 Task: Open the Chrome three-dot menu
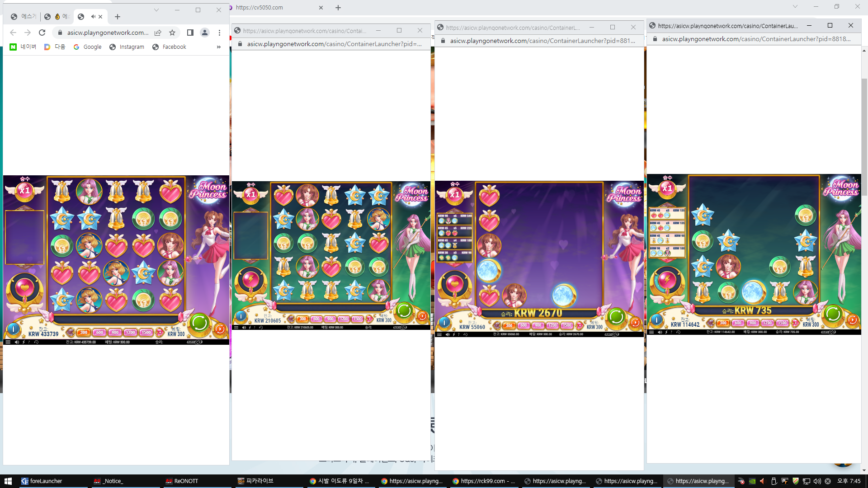[219, 33]
